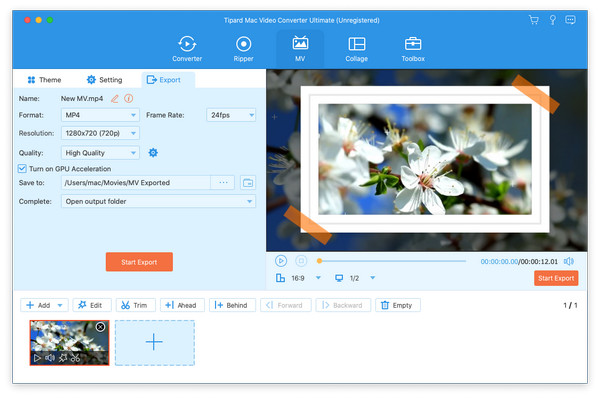The width and height of the screenshot is (600, 398).
Task: Switch to the Theme tab
Action: (44, 80)
